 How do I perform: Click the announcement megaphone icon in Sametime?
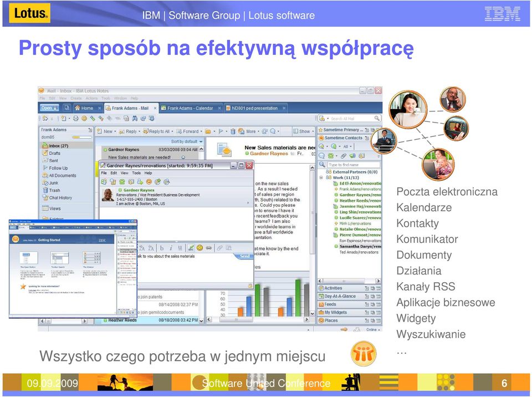pos(352,156)
